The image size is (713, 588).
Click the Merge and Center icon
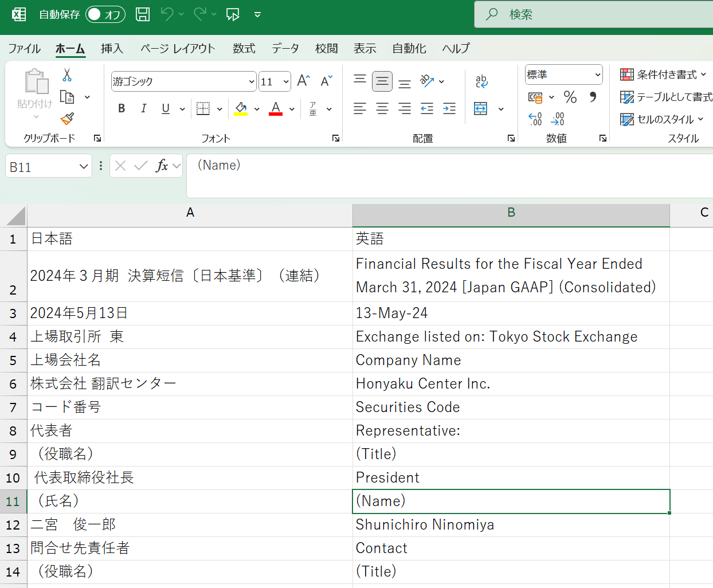tap(480, 108)
